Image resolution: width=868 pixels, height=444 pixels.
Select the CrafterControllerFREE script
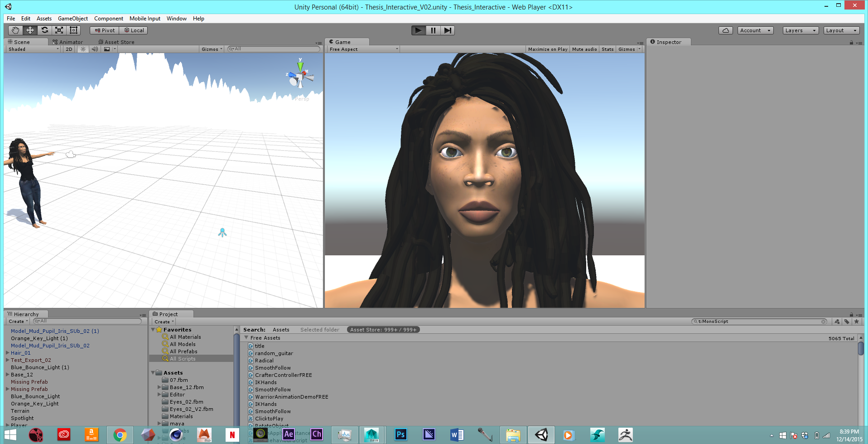coord(283,375)
